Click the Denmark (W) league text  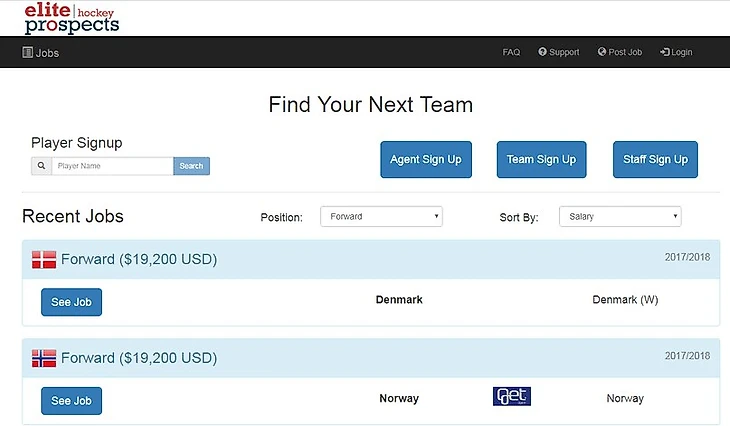(625, 300)
